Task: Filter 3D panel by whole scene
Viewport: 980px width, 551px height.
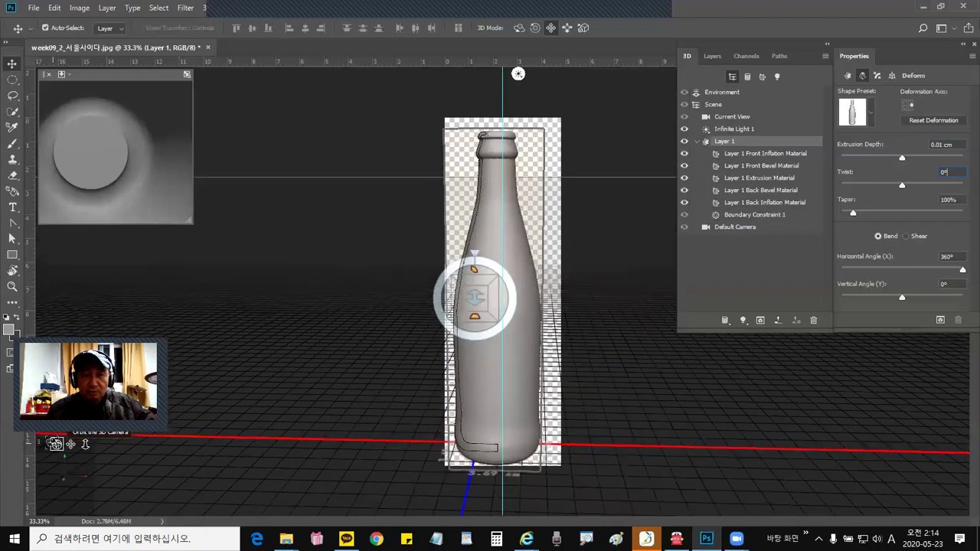Action: [x=732, y=77]
